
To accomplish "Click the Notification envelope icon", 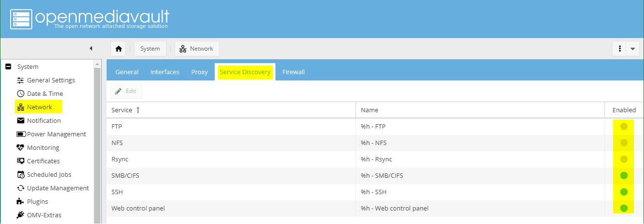I will 21,121.
